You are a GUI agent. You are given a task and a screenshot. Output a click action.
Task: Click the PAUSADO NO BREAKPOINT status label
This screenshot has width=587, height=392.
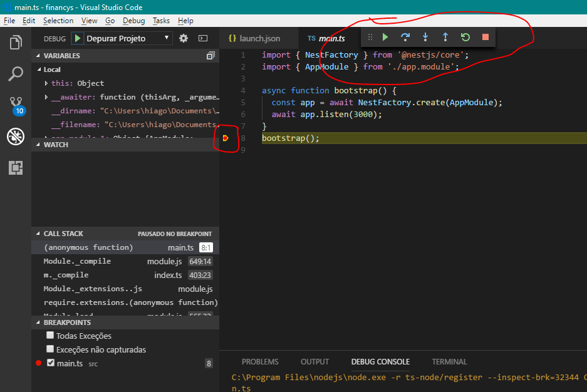coord(175,234)
